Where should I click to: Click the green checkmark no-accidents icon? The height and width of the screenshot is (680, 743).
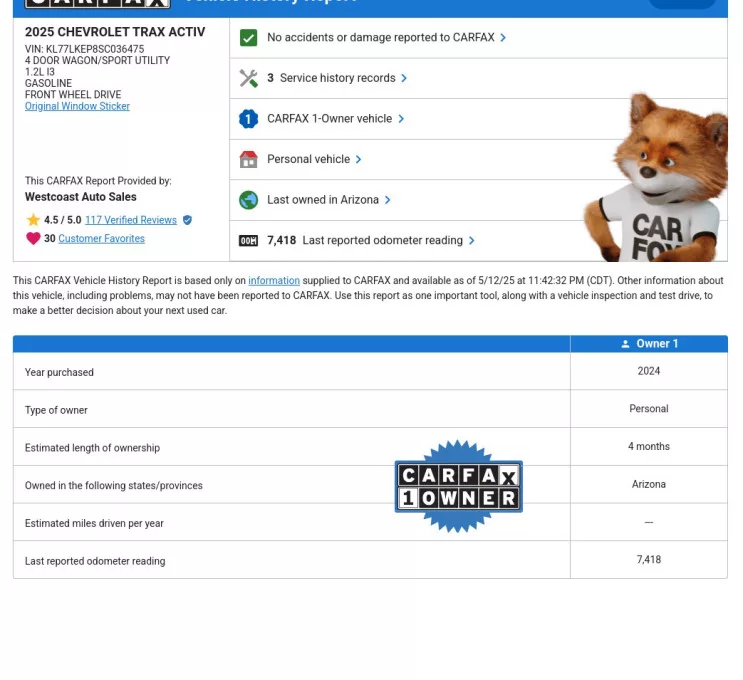pyautogui.click(x=249, y=38)
